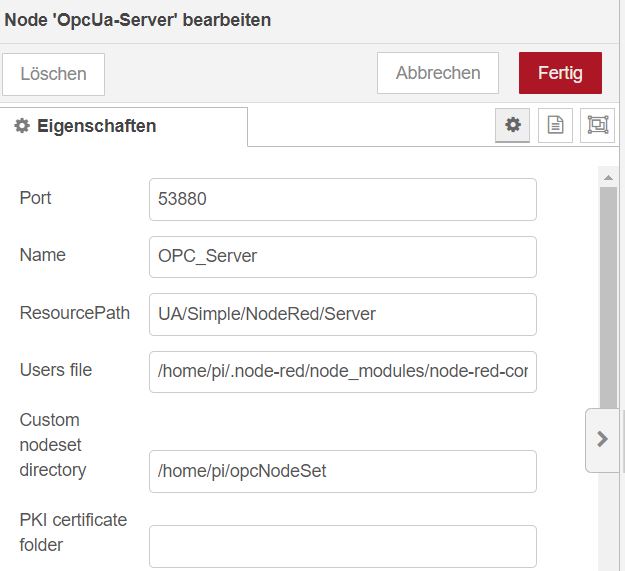Click the Port label

coord(35,198)
